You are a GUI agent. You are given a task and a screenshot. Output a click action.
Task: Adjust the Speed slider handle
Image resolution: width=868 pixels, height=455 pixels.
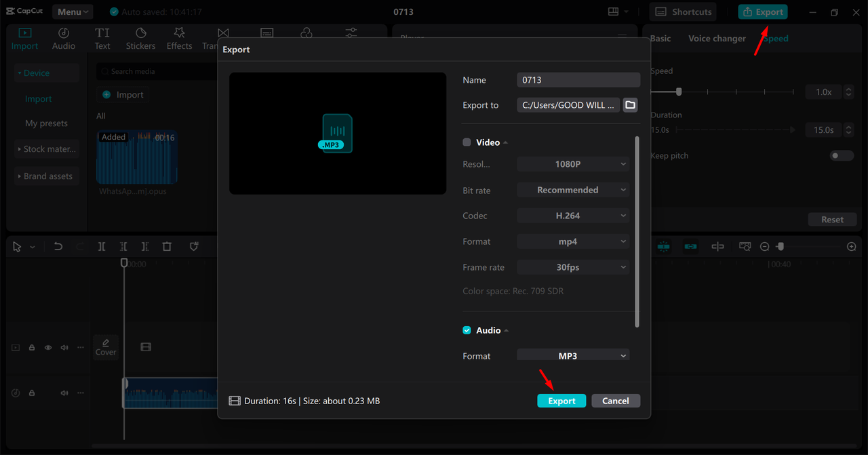point(679,92)
